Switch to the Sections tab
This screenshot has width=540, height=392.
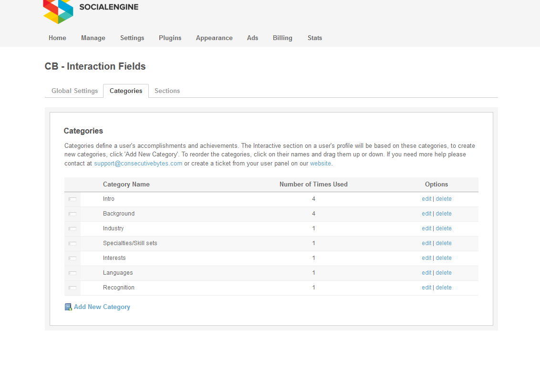click(x=167, y=91)
